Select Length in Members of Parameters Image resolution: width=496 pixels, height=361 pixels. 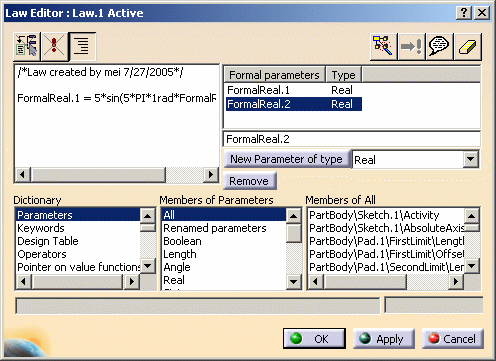180,254
